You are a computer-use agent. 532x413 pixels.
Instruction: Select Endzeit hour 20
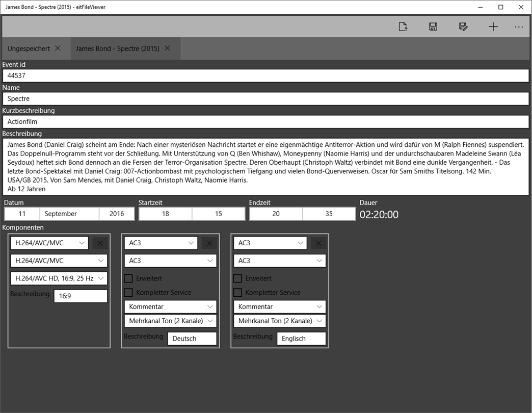click(x=276, y=214)
